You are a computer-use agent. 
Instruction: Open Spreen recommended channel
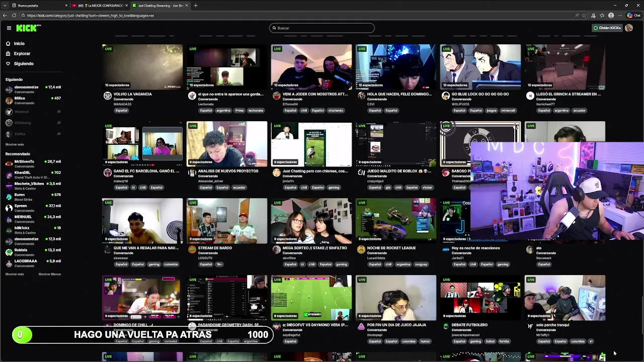pos(33,208)
